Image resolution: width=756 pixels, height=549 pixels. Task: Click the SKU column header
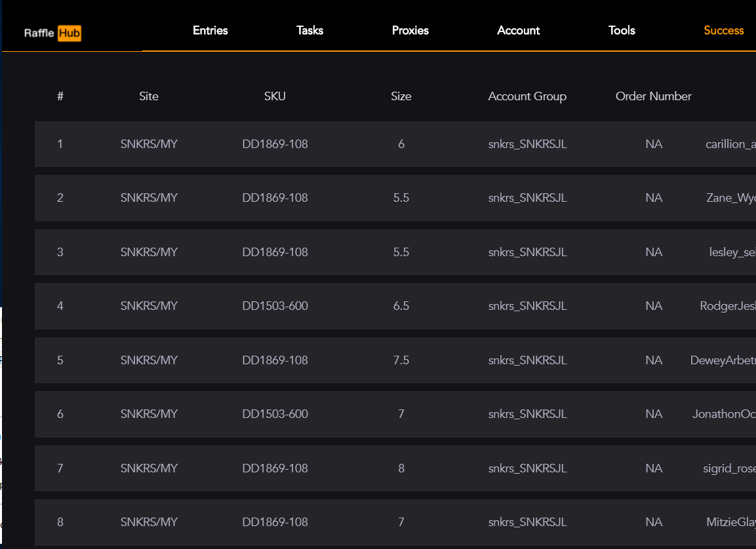tap(275, 96)
